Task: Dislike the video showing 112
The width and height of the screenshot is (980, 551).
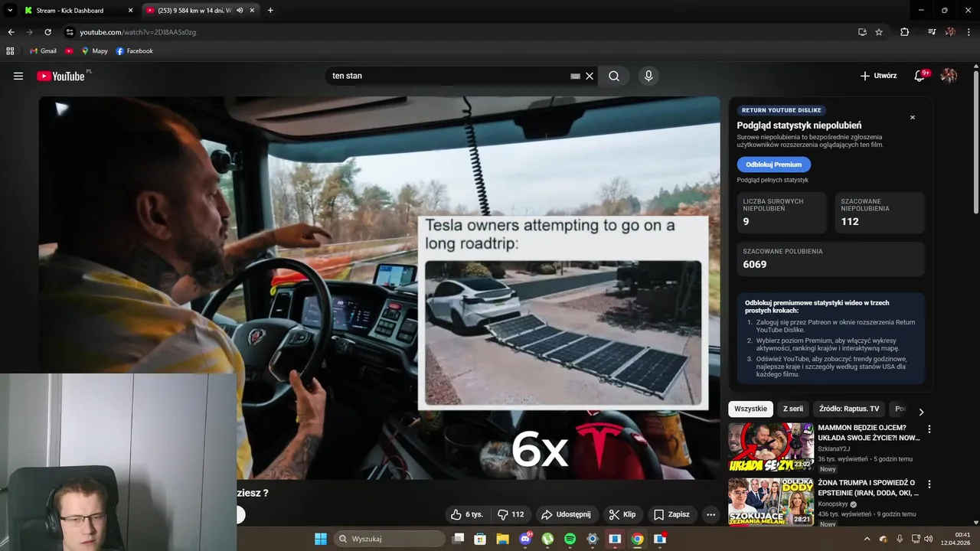Action: pos(511,514)
